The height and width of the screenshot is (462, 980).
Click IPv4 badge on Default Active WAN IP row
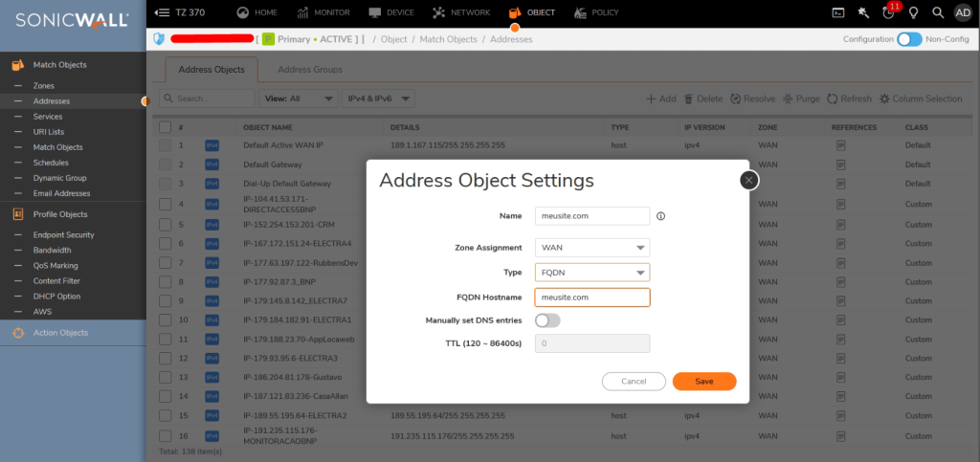click(x=212, y=145)
